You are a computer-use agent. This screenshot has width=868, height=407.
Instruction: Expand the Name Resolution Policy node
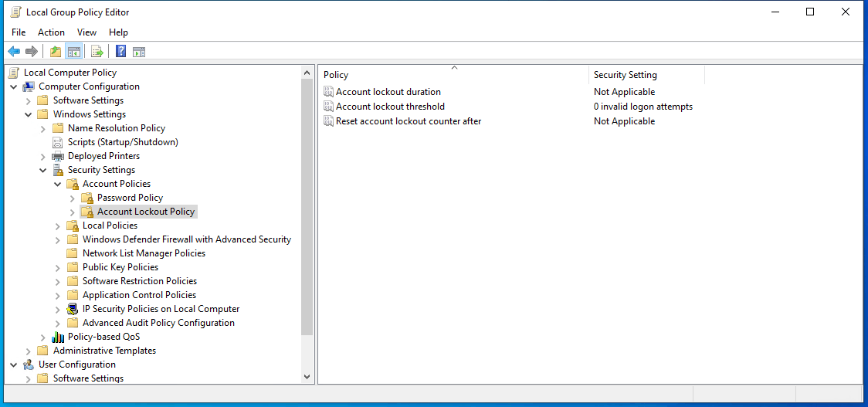[x=43, y=128]
